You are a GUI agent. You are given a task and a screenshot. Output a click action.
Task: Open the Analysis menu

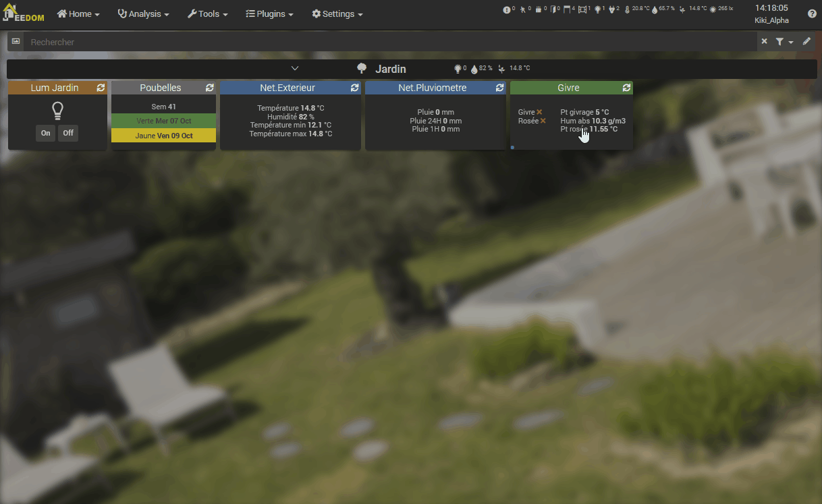pos(143,13)
